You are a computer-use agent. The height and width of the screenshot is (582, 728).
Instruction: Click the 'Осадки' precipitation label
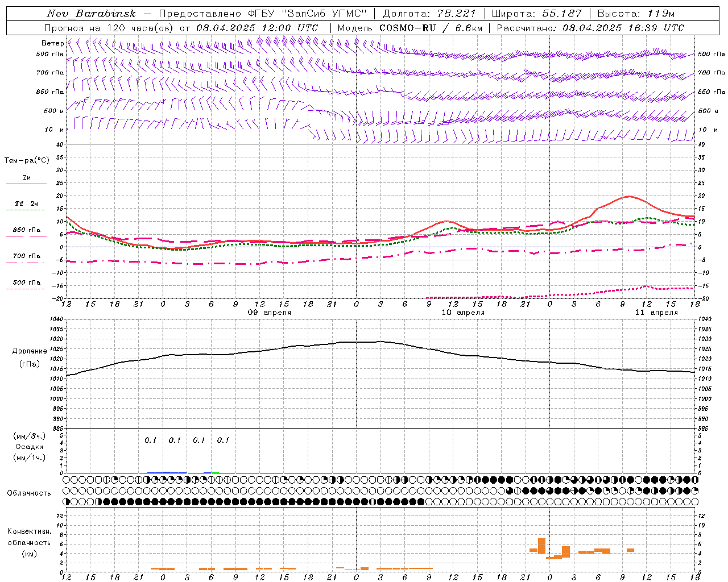coord(30,447)
